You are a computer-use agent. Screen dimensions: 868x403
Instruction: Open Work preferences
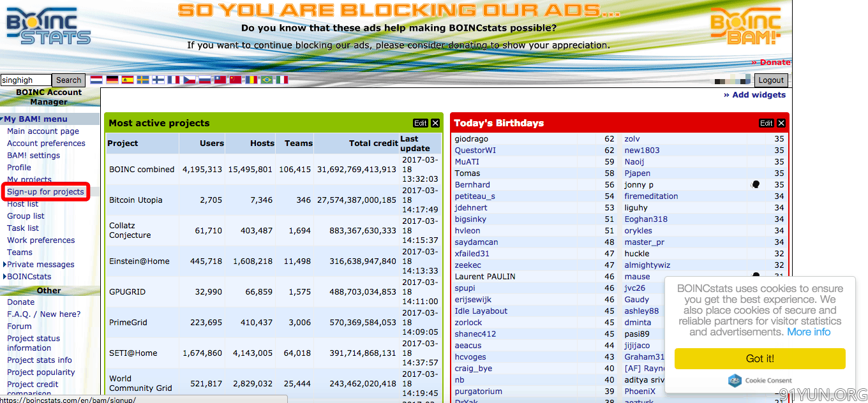click(x=41, y=240)
